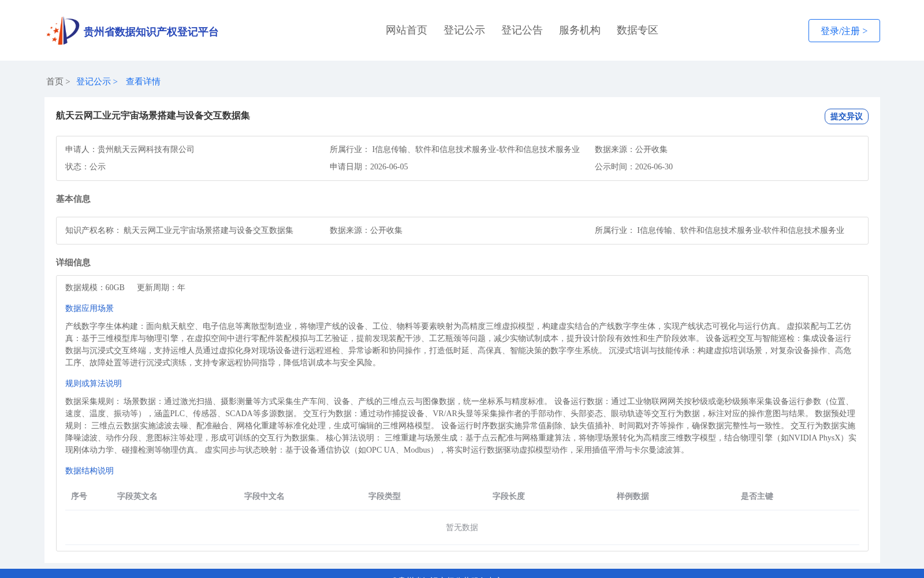Click 详细信息 section heading
The image size is (924, 578).
(x=73, y=262)
